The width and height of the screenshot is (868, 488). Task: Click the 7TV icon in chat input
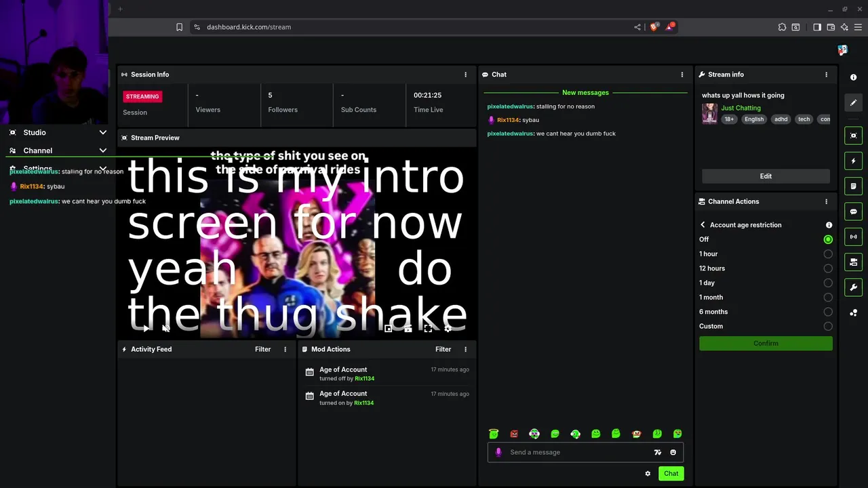657,452
